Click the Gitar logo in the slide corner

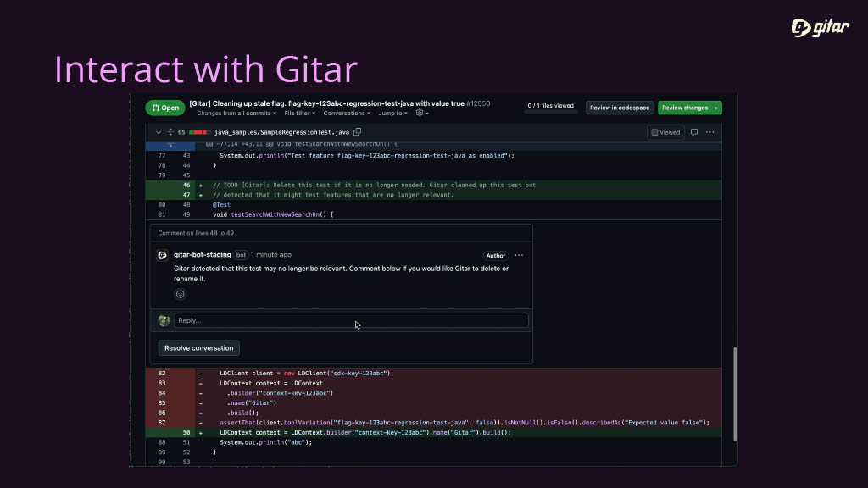tap(821, 27)
